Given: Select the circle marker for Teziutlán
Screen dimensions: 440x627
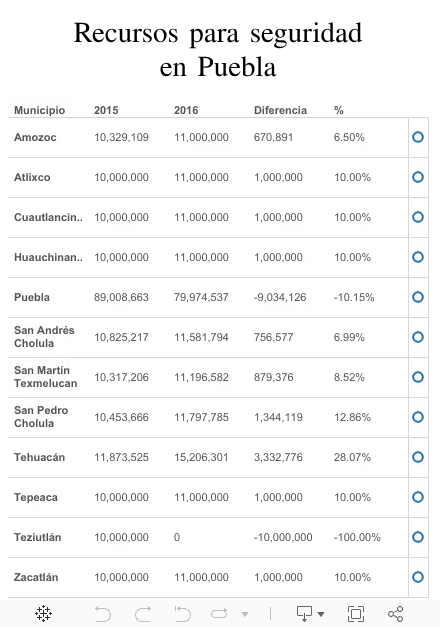Looking at the screenshot, I should click(418, 537).
